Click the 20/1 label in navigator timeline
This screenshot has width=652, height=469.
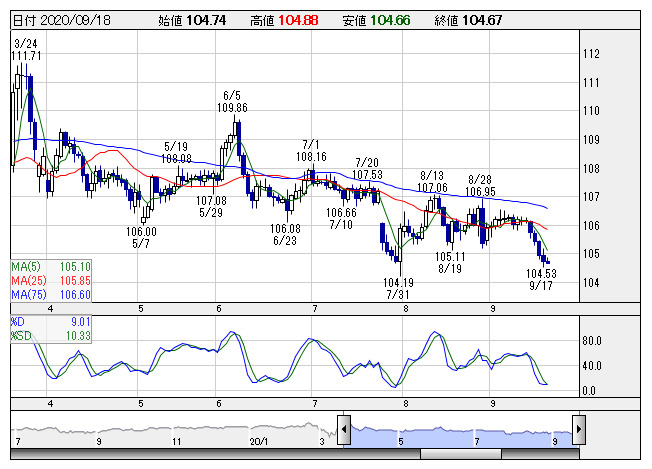tap(260, 440)
